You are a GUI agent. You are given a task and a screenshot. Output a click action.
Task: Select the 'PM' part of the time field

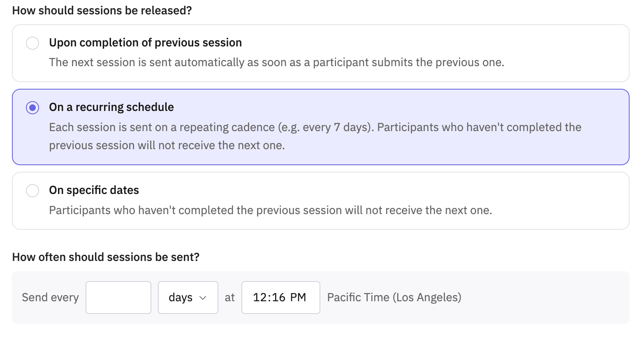(298, 298)
